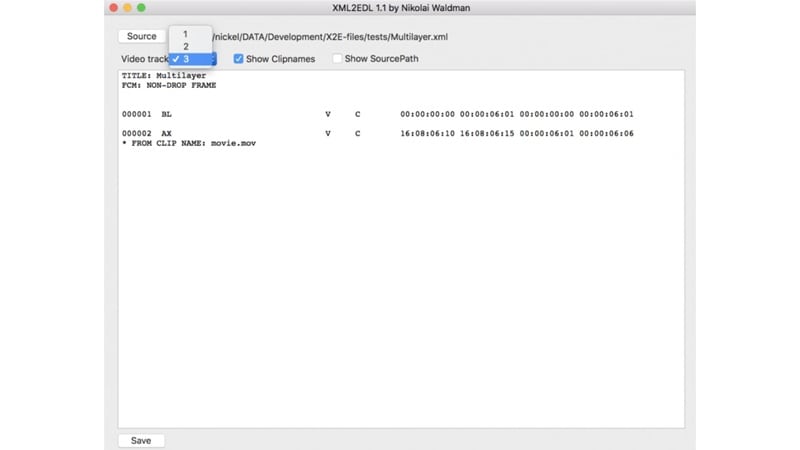
Task: Enable the Show SourcePath checkbox
Action: [x=337, y=59]
